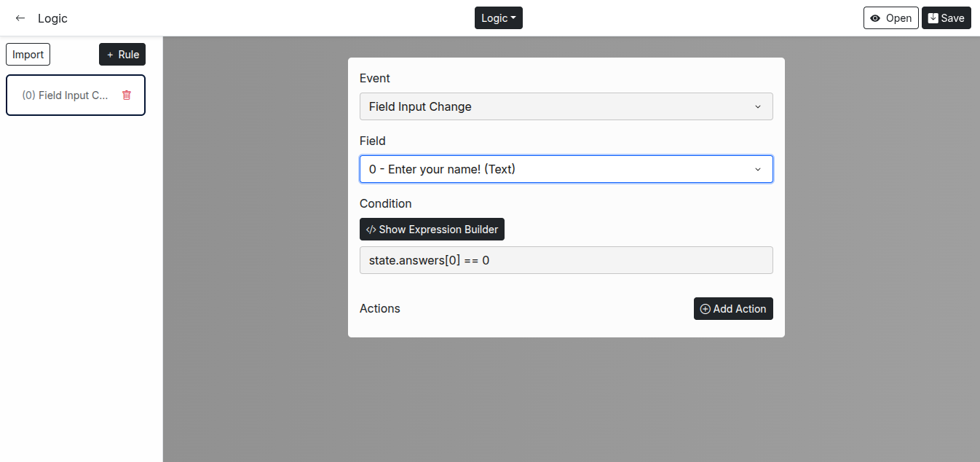Click the empty sidebar area below the rule
The width and height of the screenshot is (980, 462).
(80, 291)
